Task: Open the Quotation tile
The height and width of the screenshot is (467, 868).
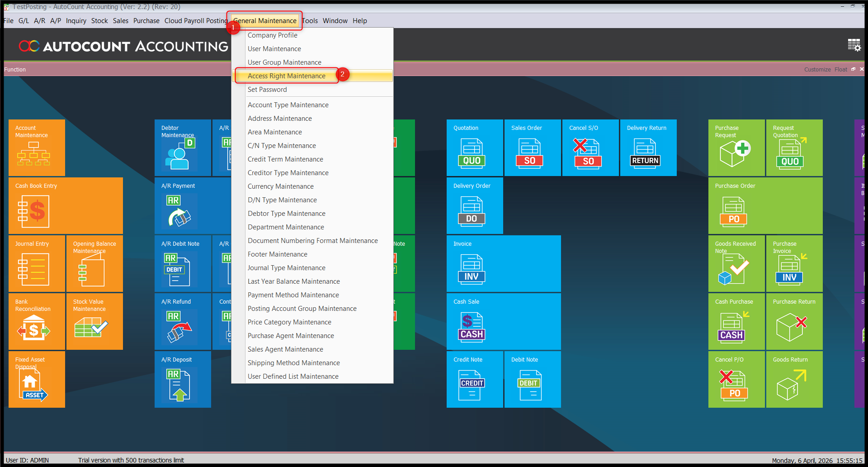Action: click(475, 148)
